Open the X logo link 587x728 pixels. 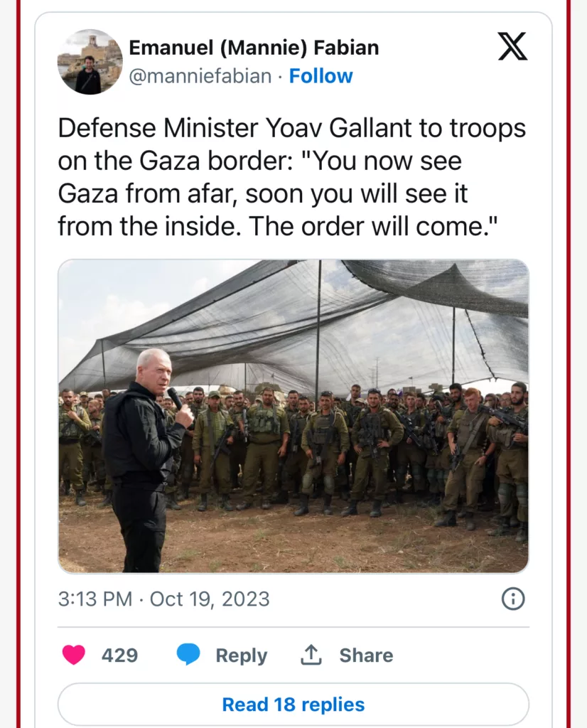coord(512,48)
